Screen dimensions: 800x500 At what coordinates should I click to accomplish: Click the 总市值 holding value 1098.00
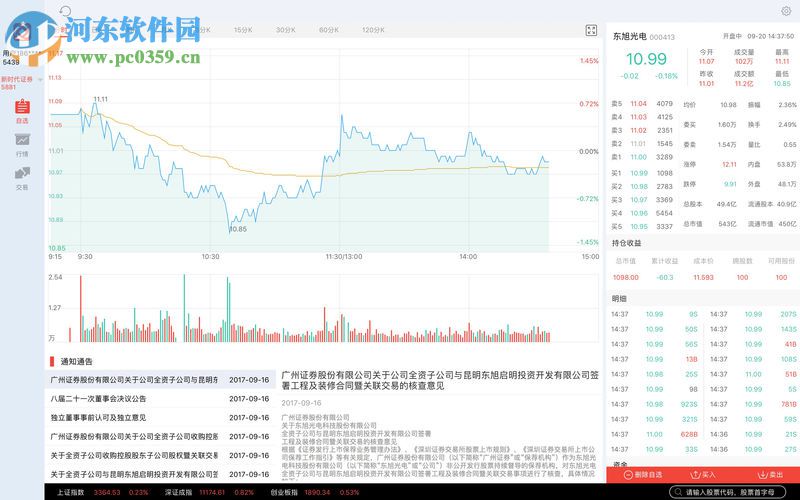(x=626, y=277)
